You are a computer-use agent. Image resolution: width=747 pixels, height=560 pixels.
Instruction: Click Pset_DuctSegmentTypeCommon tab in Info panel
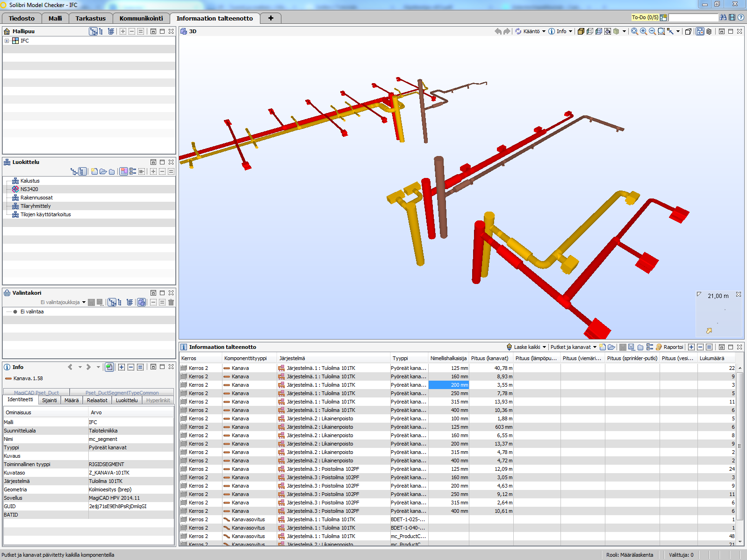point(122,393)
